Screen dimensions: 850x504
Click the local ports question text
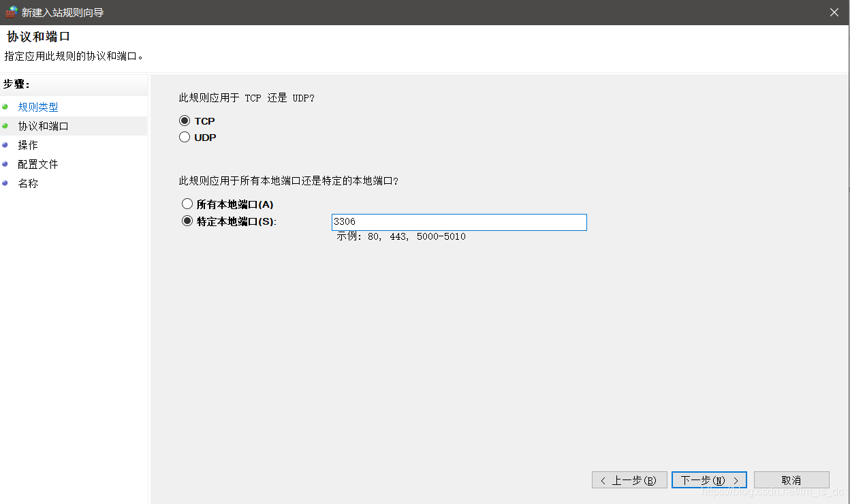pyautogui.click(x=289, y=180)
